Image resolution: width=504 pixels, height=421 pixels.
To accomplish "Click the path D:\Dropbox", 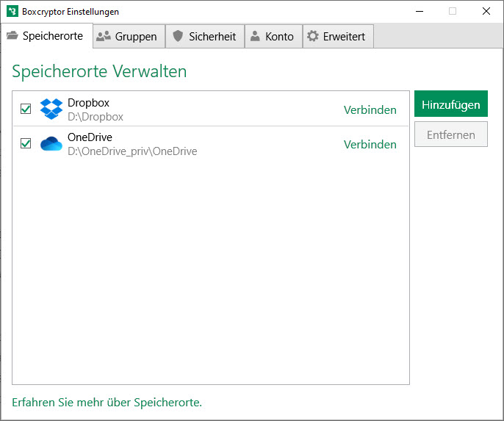I will click(x=96, y=117).
